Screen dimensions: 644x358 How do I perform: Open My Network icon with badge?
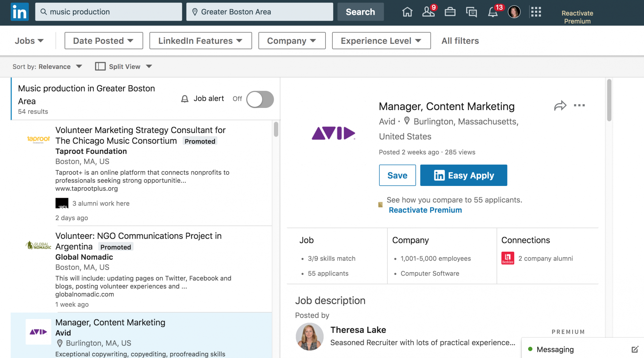pyautogui.click(x=429, y=12)
